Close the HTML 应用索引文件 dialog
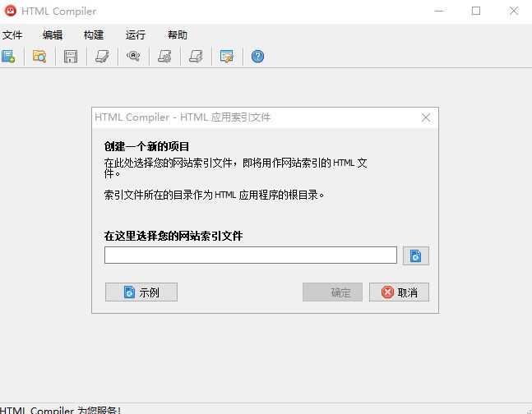The height and width of the screenshot is (414, 532). tap(426, 117)
